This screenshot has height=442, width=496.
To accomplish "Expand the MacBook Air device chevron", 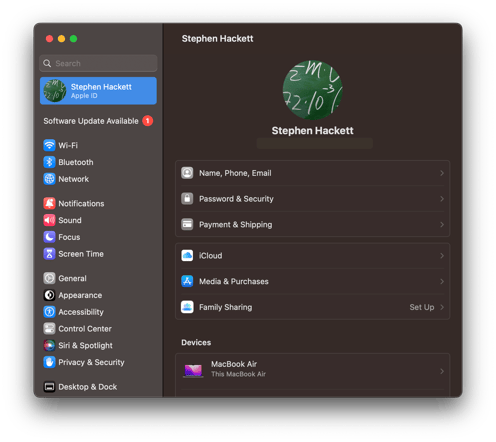I will click(x=442, y=371).
